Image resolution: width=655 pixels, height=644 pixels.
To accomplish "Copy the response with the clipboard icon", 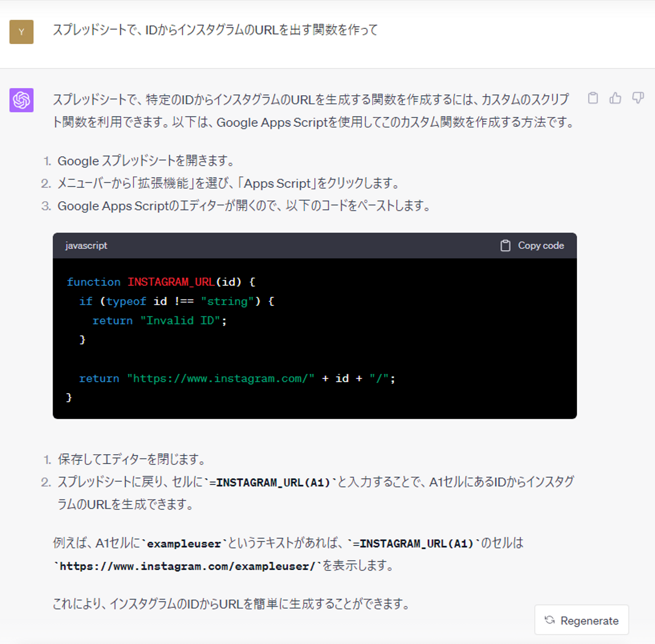I will tap(593, 98).
